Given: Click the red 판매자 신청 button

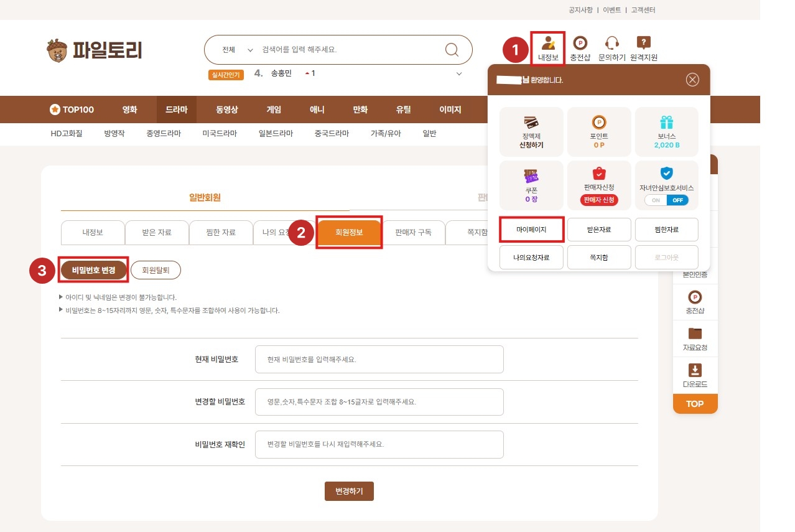Looking at the screenshot, I should (x=599, y=200).
